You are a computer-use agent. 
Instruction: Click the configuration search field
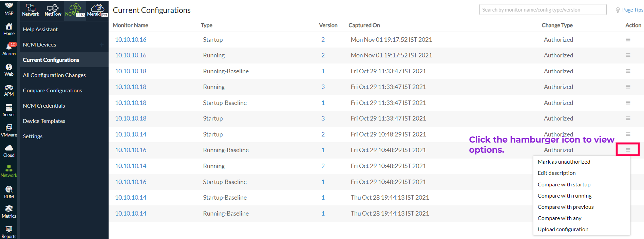pos(543,10)
